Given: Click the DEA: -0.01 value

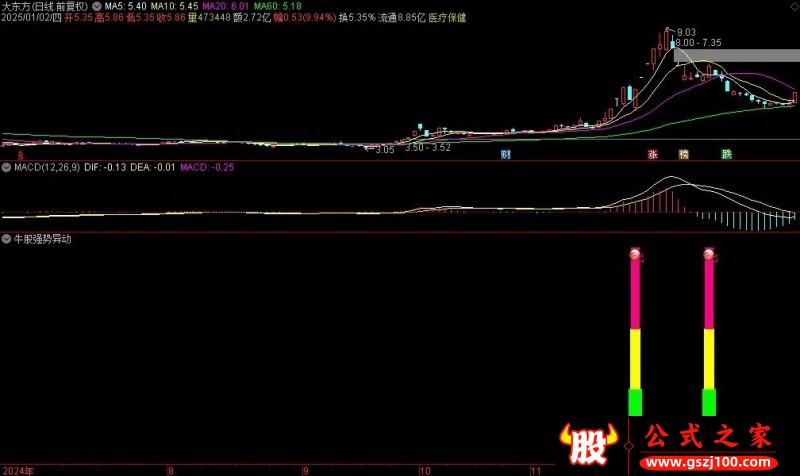Looking at the screenshot, I should point(153,167).
